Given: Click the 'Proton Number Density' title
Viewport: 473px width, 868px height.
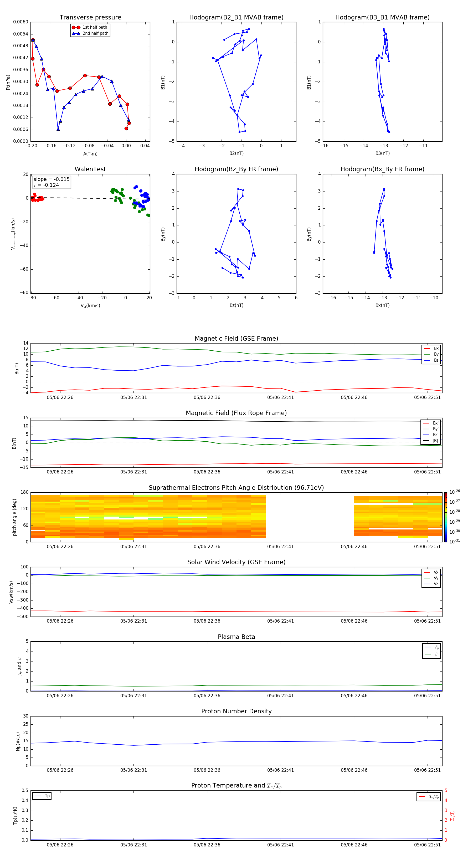Looking at the screenshot, I should (x=236, y=711).
